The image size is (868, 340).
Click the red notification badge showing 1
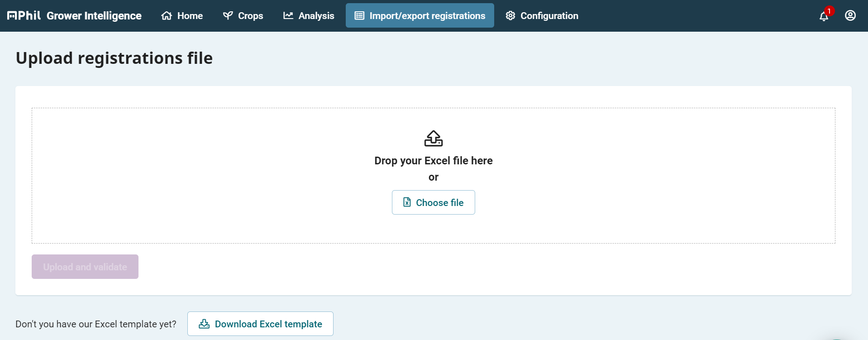coord(829,11)
